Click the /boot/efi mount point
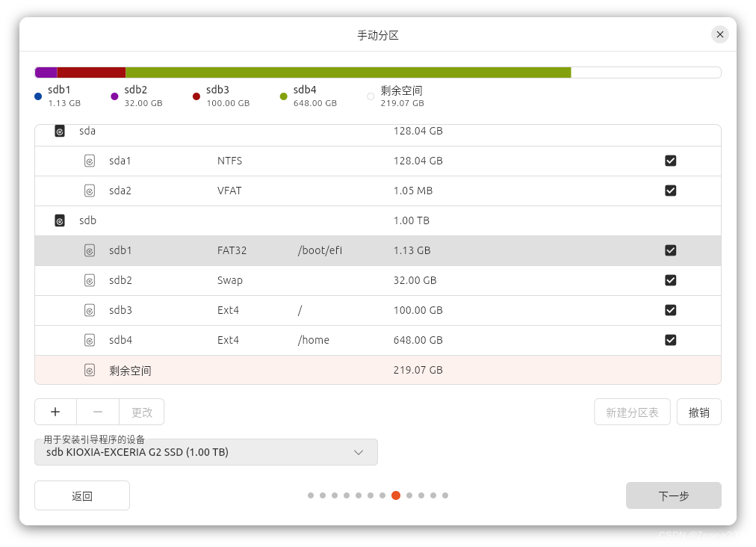Image resolution: width=756 pixels, height=547 pixels. point(320,250)
